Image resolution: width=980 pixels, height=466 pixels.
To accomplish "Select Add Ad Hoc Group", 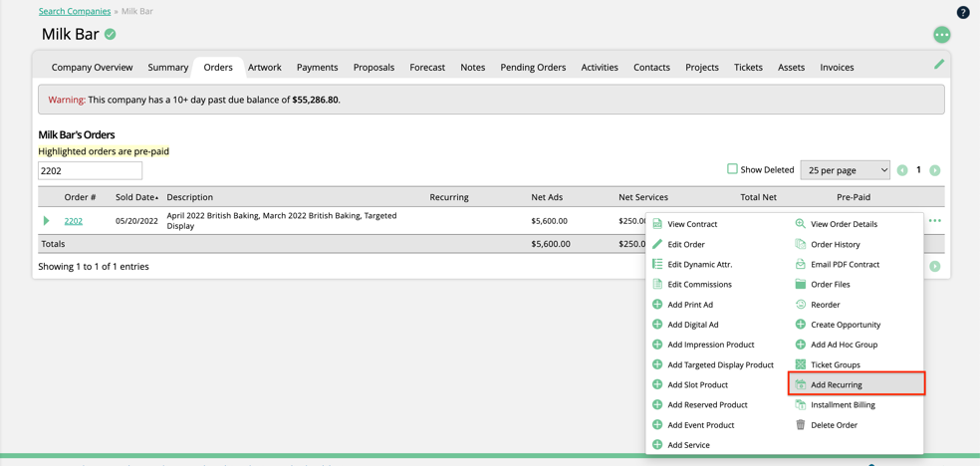I will pyautogui.click(x=844, y=345).
